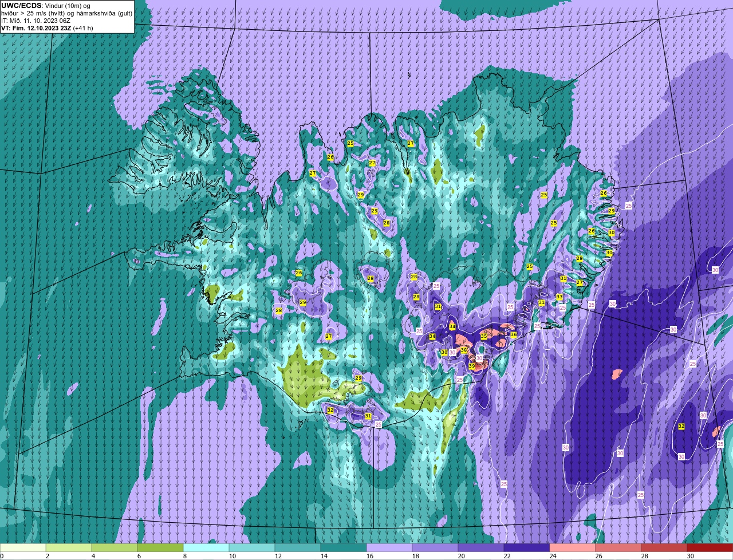Click the dark indigo 22–24 m/s swatch
The image size is (733, 560).
coord(527,548)
